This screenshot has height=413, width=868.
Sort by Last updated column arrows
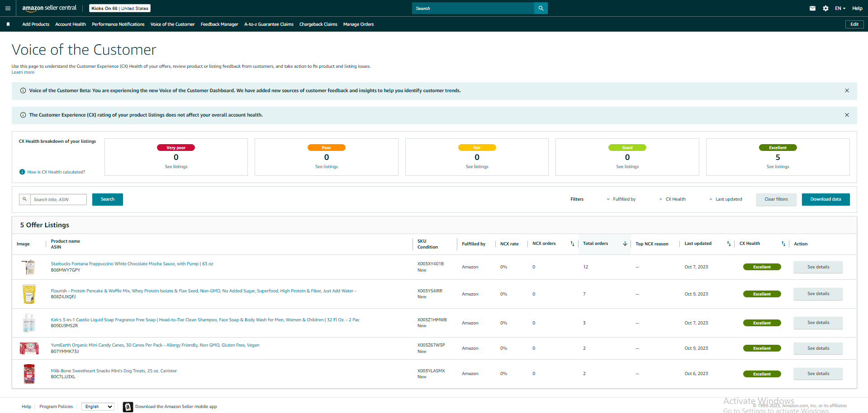729,244
